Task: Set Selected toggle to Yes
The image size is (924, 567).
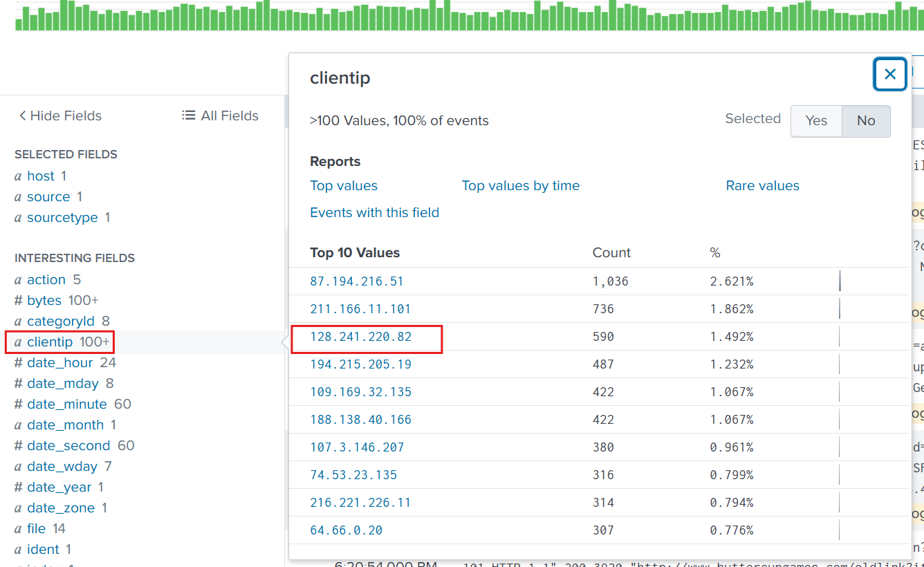Action: click(x=816, y=121)
